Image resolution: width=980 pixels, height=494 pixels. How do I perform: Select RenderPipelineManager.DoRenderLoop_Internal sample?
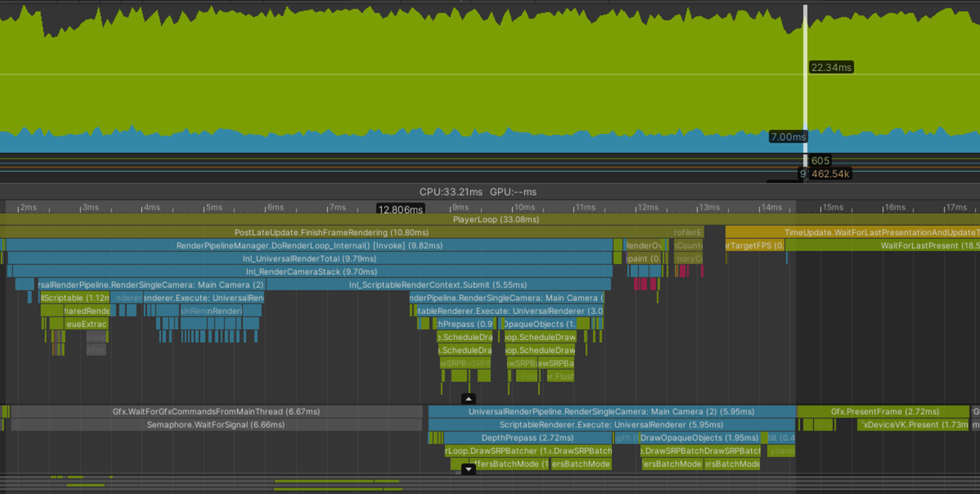pyautogui.click(x=309, y=246)
